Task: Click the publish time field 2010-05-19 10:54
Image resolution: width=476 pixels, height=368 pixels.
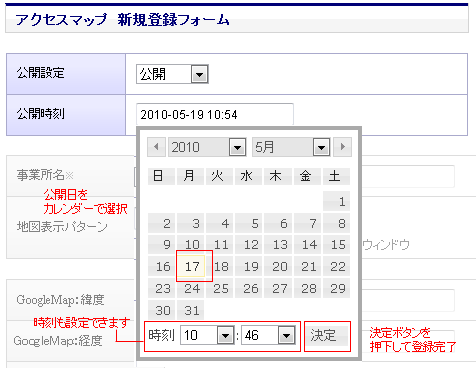Action: point(215,115)
